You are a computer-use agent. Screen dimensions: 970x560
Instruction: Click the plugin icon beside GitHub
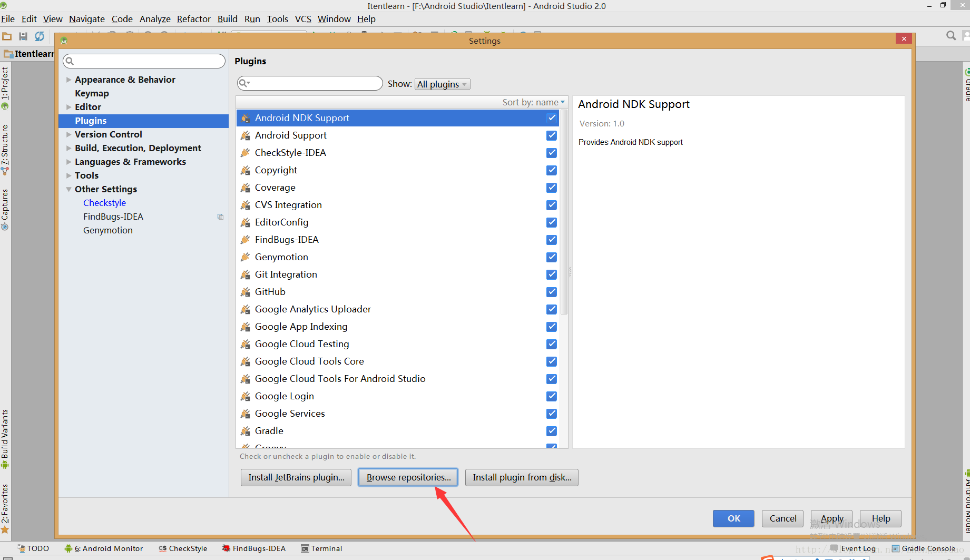coord(245,292)
